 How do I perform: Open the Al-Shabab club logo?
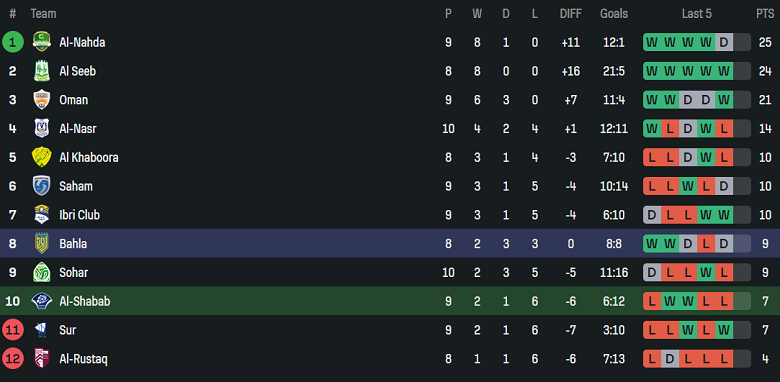[x=42, y=301]
